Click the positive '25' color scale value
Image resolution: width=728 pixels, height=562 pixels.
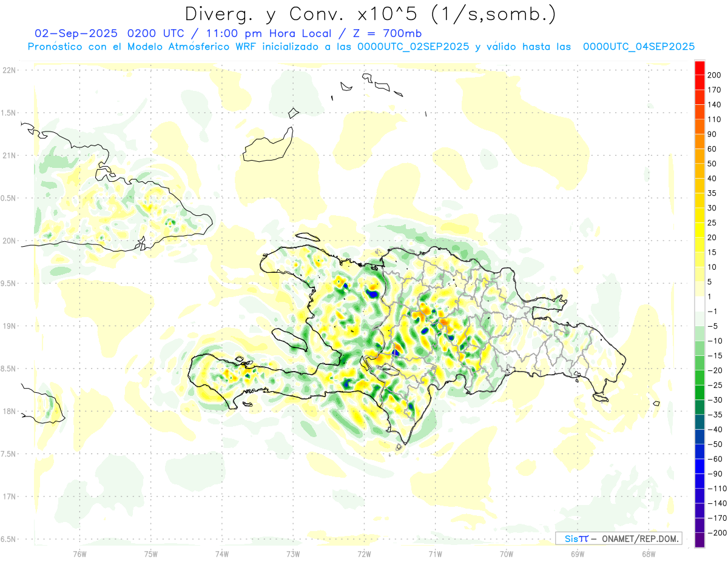[x=712, y=222]
